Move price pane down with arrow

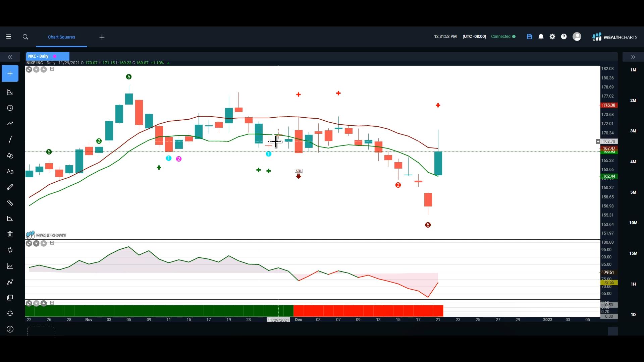pos(36,69)
